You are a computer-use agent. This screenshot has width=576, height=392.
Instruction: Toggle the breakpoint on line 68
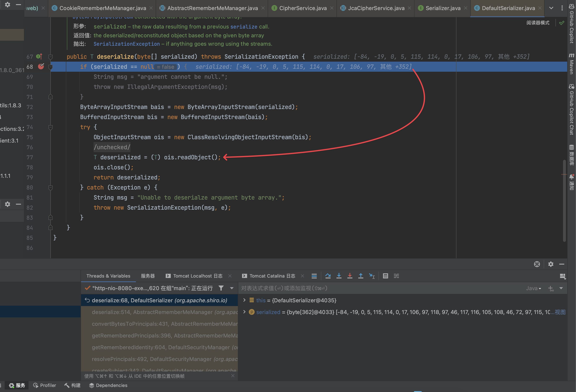41,66
